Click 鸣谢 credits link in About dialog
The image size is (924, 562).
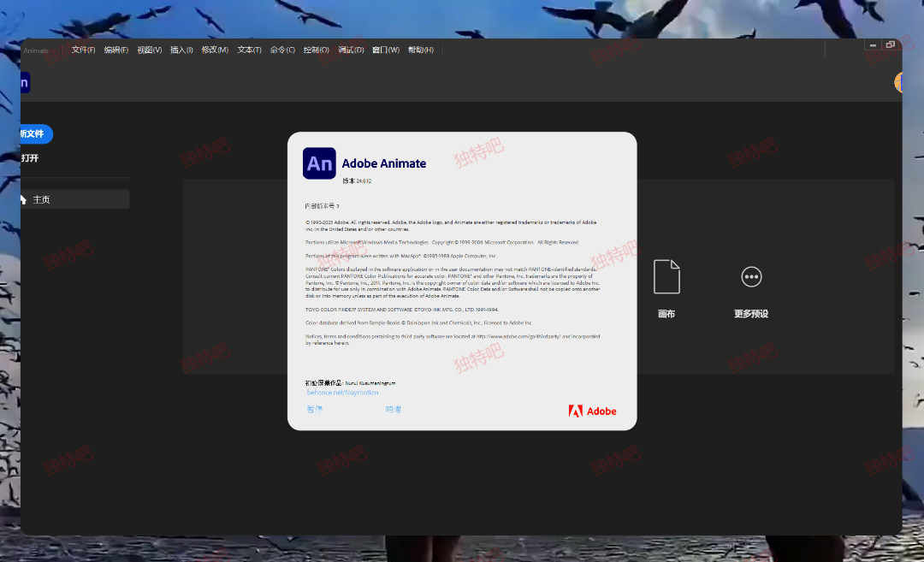pos(394,409)
